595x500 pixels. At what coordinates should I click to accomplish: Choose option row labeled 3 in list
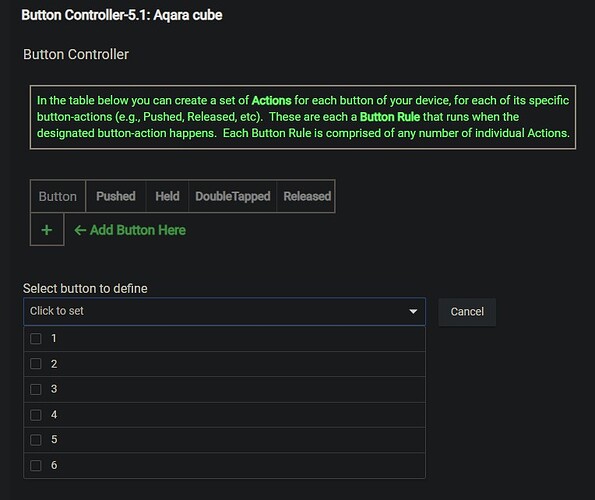[224, 389]
